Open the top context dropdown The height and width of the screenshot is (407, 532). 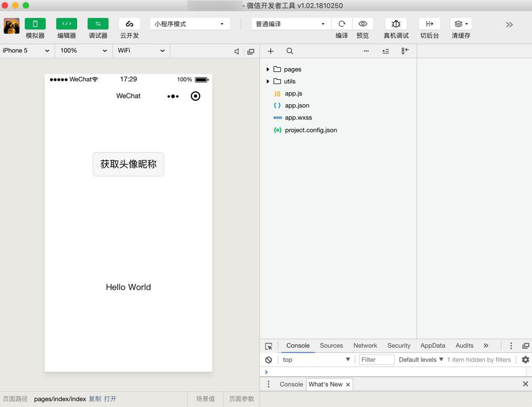(316, 360)
